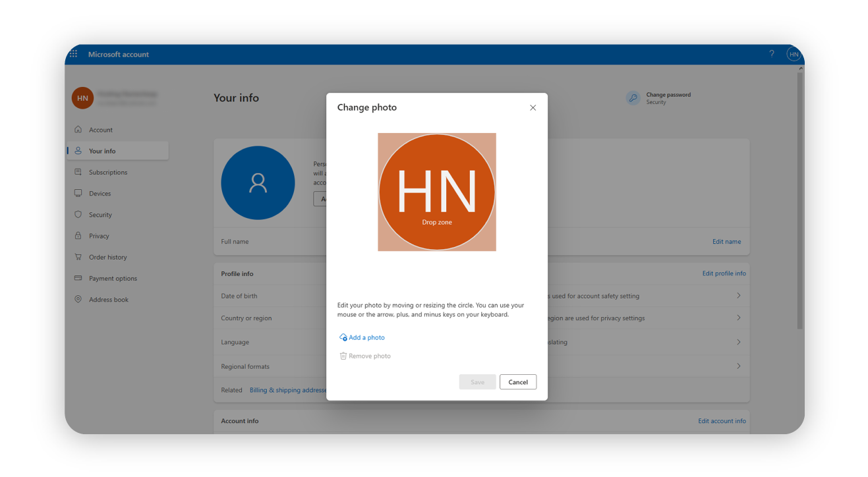Screen dimensions: 868x477
Task: Expand the Language row chevron
Action: (x=738, y=341)
